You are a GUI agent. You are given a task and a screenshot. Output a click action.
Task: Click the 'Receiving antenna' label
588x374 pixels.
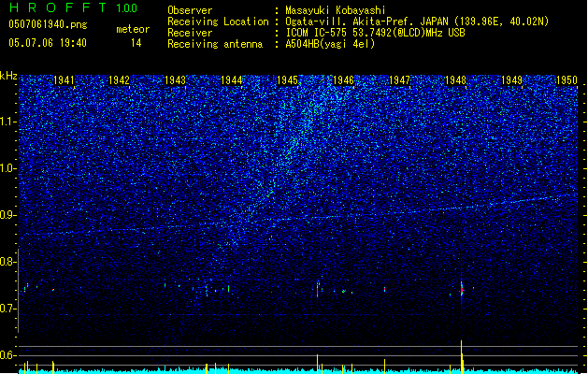(x=215, y=44)
